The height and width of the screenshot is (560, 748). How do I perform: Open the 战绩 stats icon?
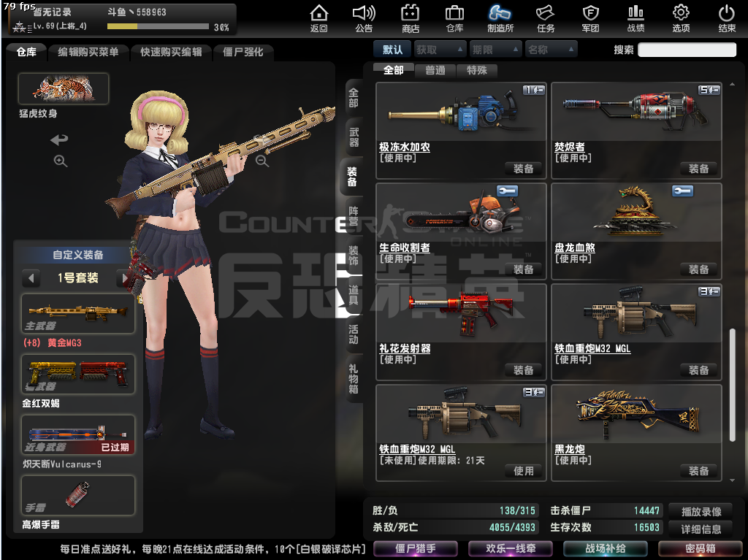(636, 18)
